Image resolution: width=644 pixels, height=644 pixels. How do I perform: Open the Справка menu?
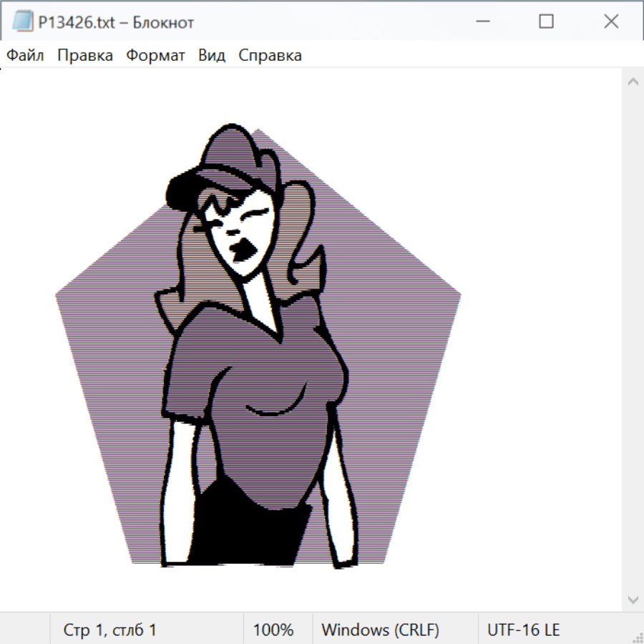(x=270, y=56)
